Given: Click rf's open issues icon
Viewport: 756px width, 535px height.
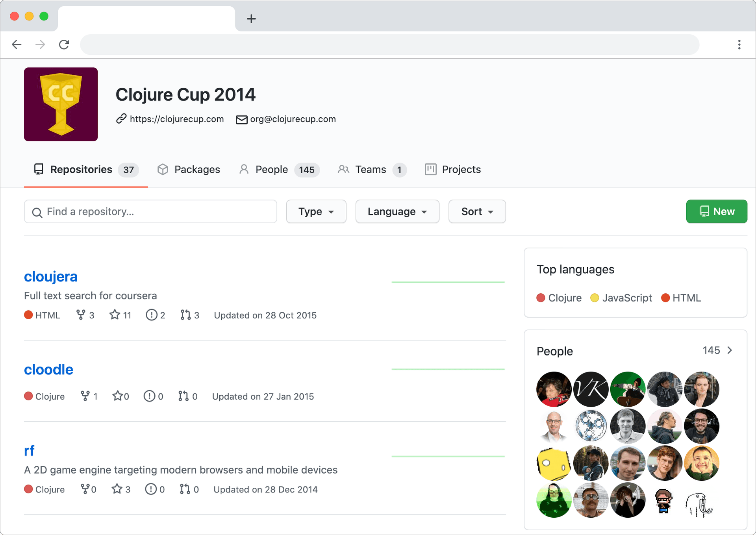Looking at the screenshot, I should click(151, 489).
